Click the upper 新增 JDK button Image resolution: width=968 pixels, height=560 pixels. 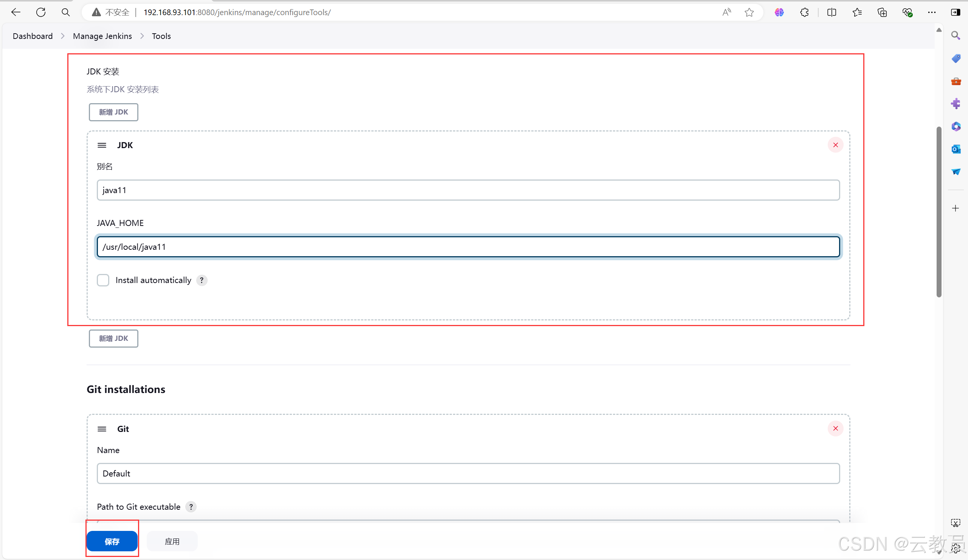click(x=114, y=112)
